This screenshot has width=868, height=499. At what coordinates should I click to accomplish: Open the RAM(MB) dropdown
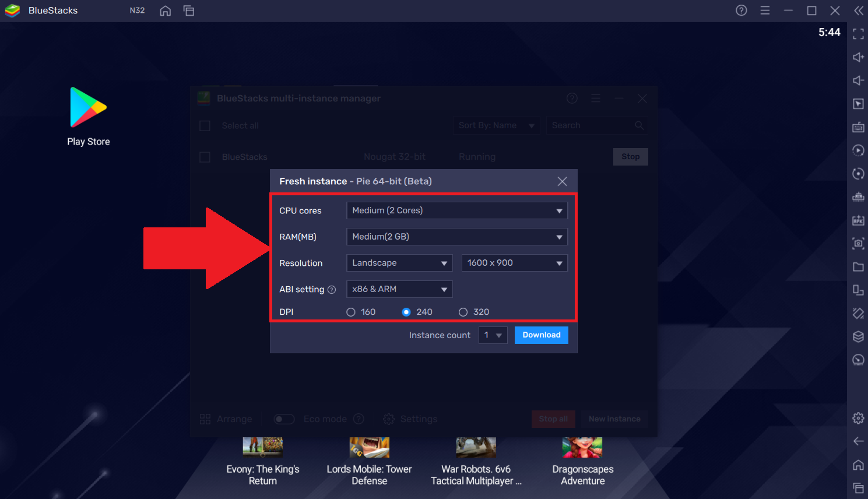tap(457, 237)
